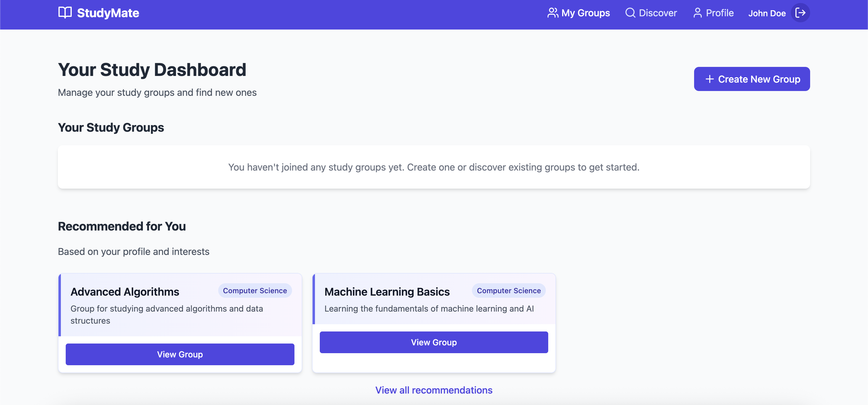Image resolution: width=868 pixels, height=405 pixels.
Task: Open the Profile nav link
Action: [x=719, y=13]
